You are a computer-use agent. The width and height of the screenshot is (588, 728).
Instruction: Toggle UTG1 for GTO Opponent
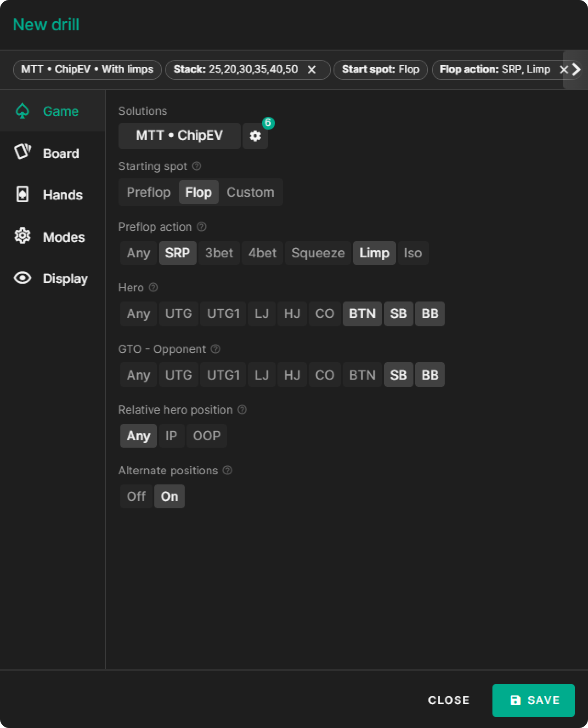coord(223,375)
